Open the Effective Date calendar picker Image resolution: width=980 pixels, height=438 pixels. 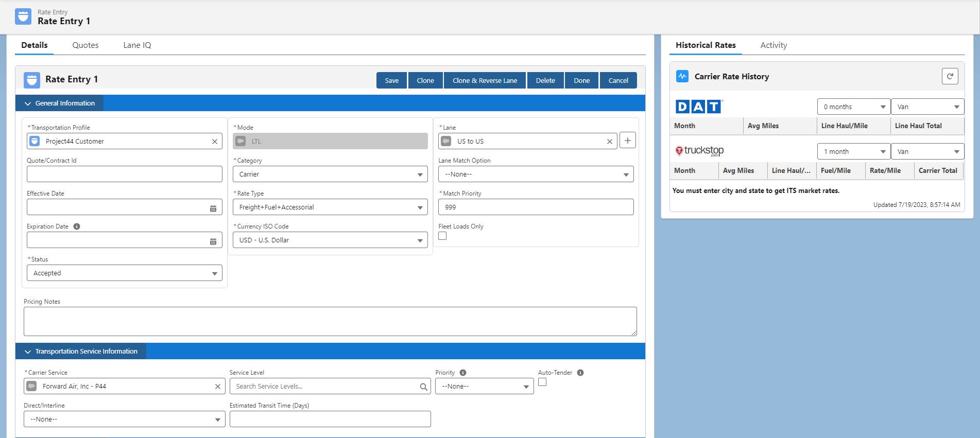tap(213, 208)
